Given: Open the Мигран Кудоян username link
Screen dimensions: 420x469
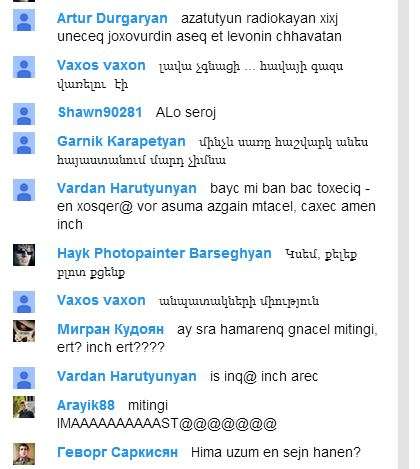Looking at the screenshot, I should 111,329.
